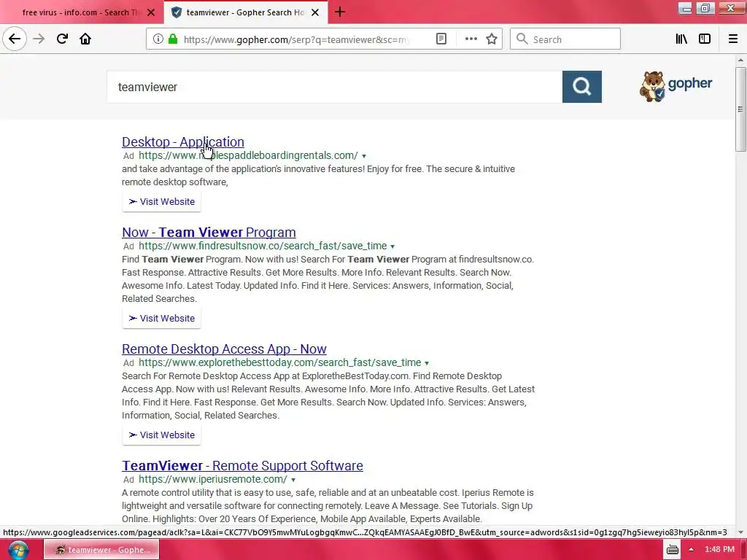The height and width of the screenshot is (560, 747).
Task: Click the teamviewer query input field
Action: coord(334,87)
